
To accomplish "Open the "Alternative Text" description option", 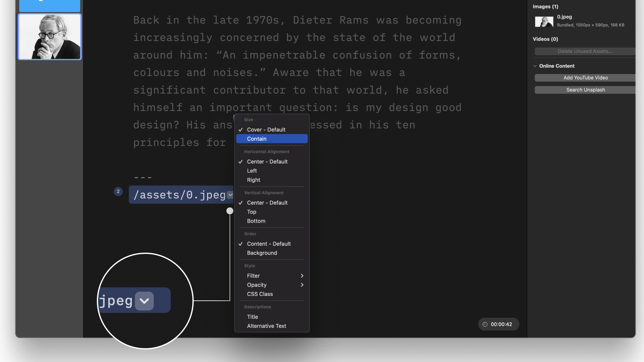I will pyautogui.click(x=266, y=326).
